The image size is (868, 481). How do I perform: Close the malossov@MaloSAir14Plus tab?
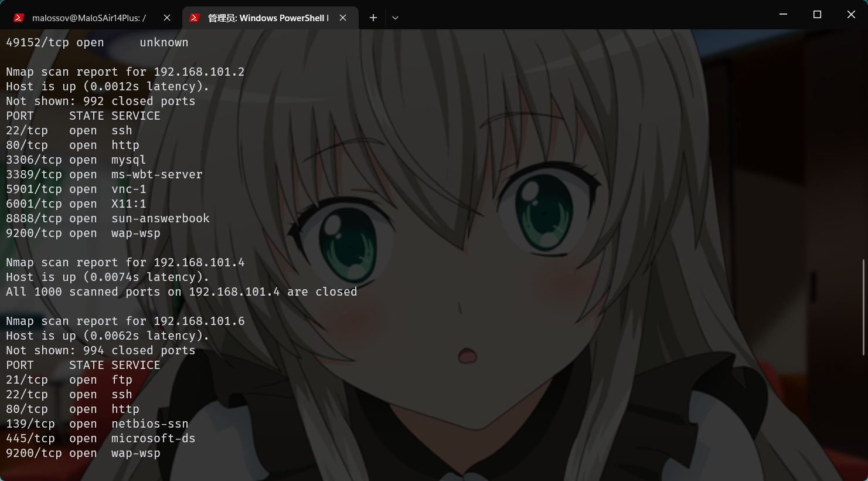tap(167, 18)
